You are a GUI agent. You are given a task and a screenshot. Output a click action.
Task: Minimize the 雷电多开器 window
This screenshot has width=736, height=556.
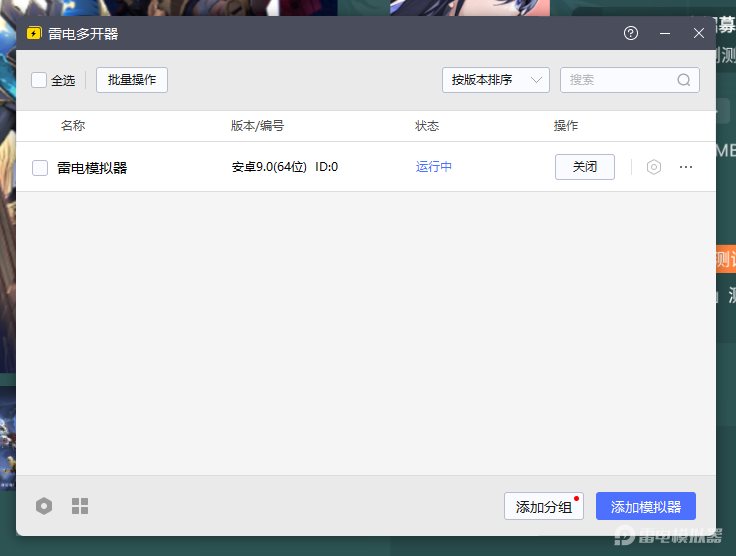[x=665, y=33]
